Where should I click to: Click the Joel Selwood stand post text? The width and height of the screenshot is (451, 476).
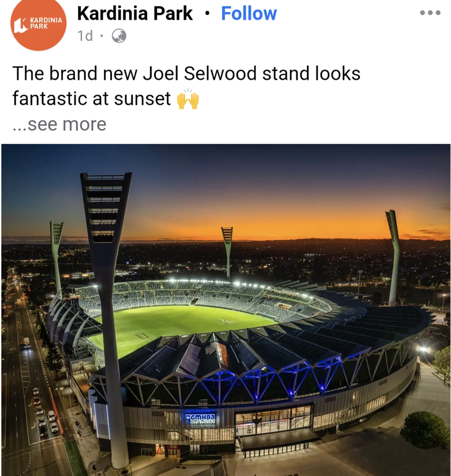pos(186,86)
